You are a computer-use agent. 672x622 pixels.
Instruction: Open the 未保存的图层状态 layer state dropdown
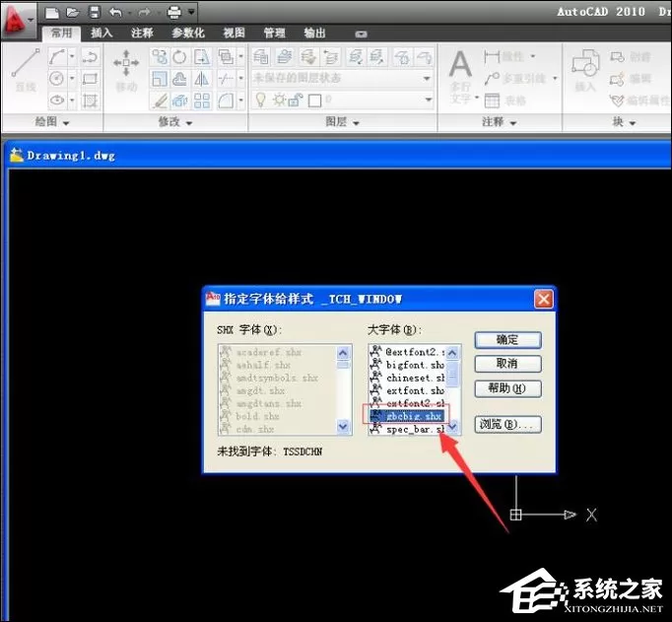point(342,78)
